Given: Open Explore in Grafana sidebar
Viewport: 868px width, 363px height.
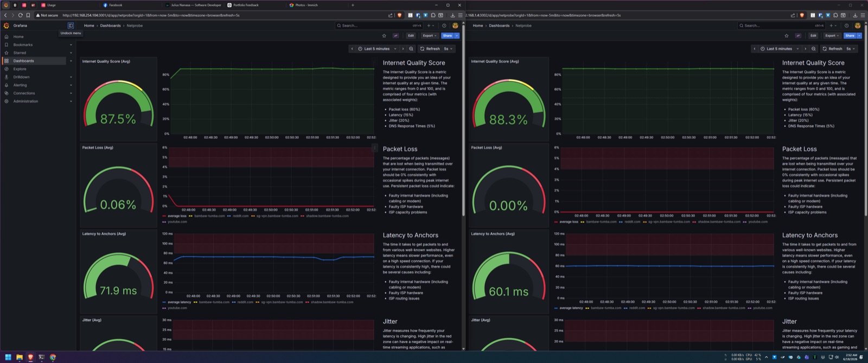Looking at the screenshot, I should pyautogui.click(x=20, y=69).
